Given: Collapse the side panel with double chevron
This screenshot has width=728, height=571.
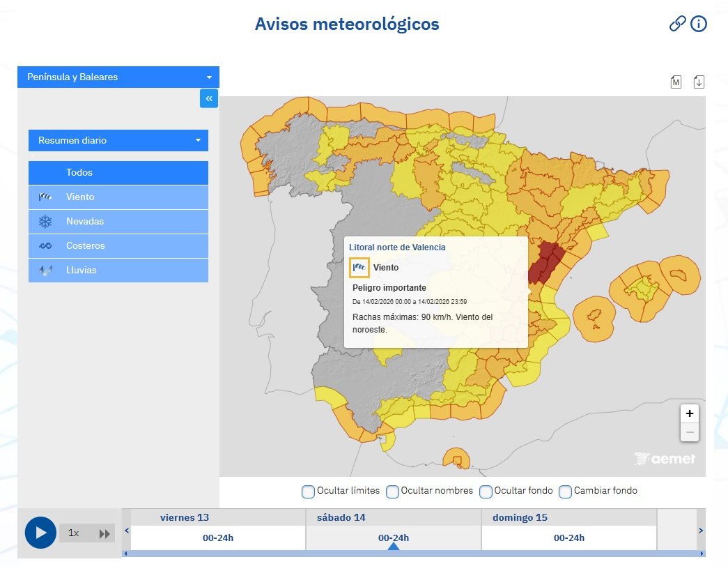Looking at the screenshot, I should coord(209,98).
